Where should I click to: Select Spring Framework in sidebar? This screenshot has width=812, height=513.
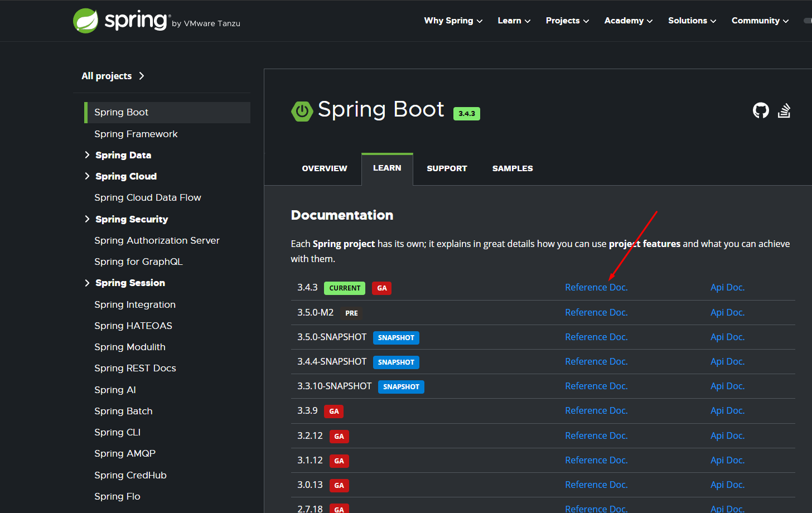pos(136,134)
